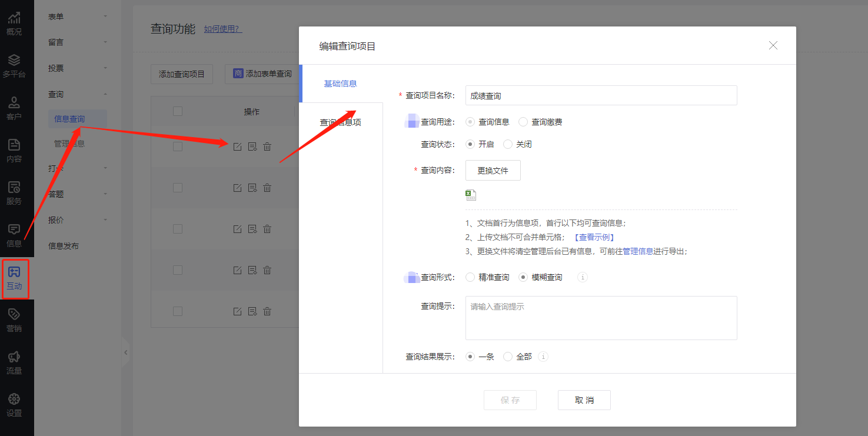Switch to the 查询信息项 tab
The image size is (868, 436).
[x=341, y=122]
